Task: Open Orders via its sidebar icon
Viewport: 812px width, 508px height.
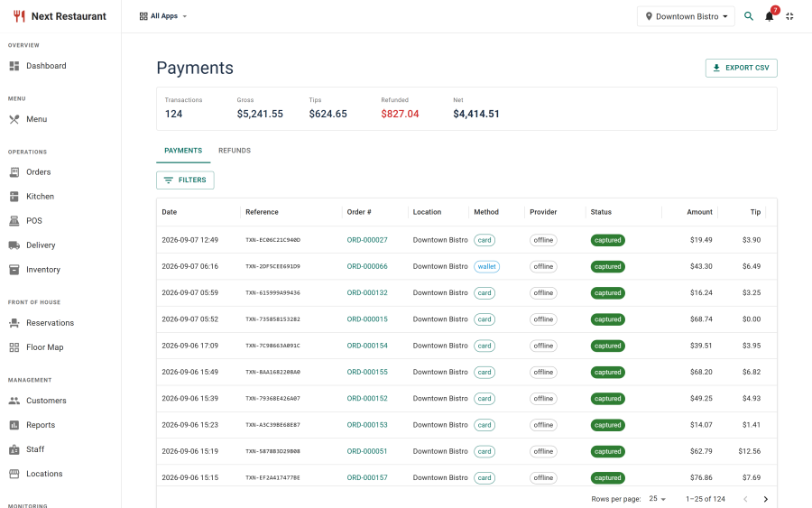Action: (14, 172)
